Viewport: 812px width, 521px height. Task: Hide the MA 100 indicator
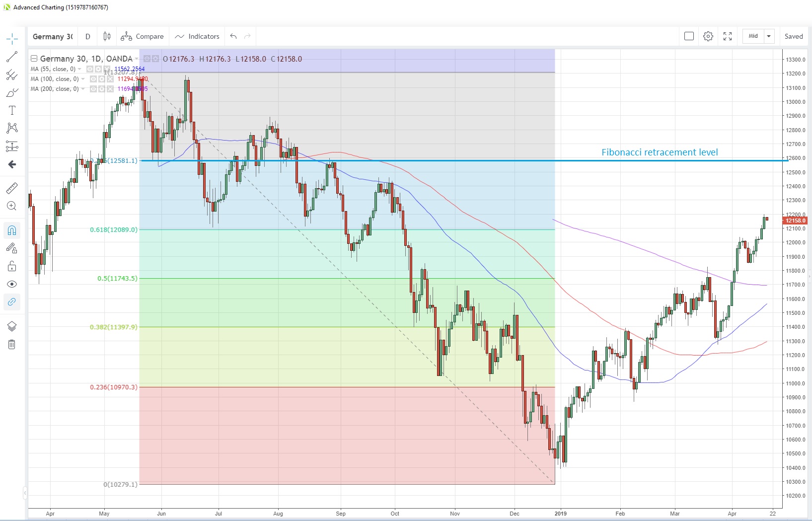(93, 79)
